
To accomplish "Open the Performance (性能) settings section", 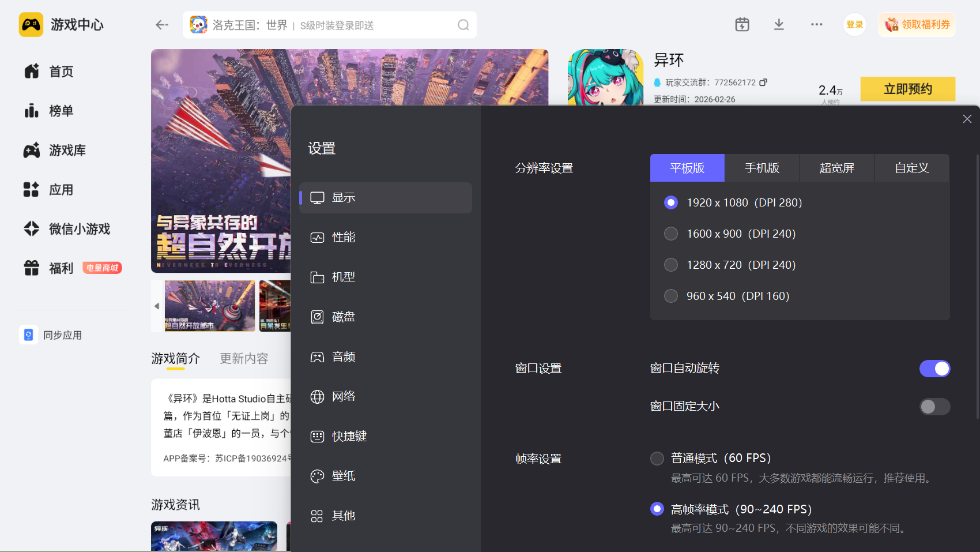I will pyautogui.click(x=344, y=238).
